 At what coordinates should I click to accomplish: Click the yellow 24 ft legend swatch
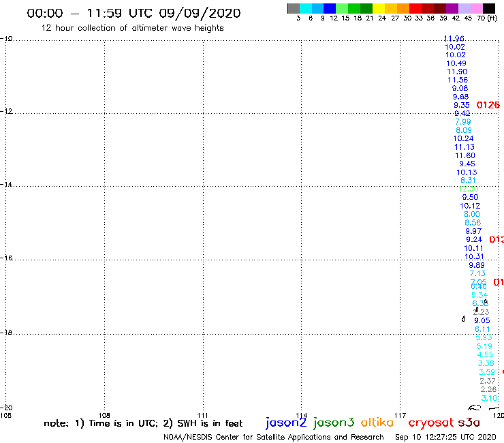point(379,8)
